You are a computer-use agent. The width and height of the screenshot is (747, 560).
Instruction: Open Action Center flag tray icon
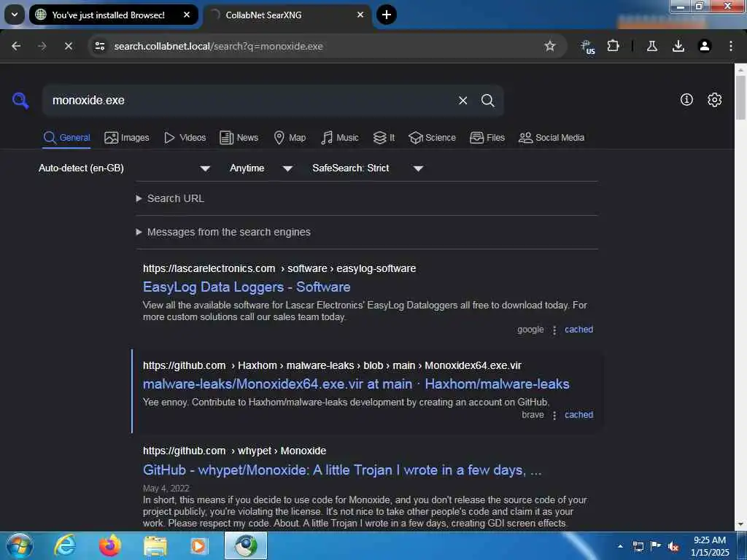tap(656, 546)
